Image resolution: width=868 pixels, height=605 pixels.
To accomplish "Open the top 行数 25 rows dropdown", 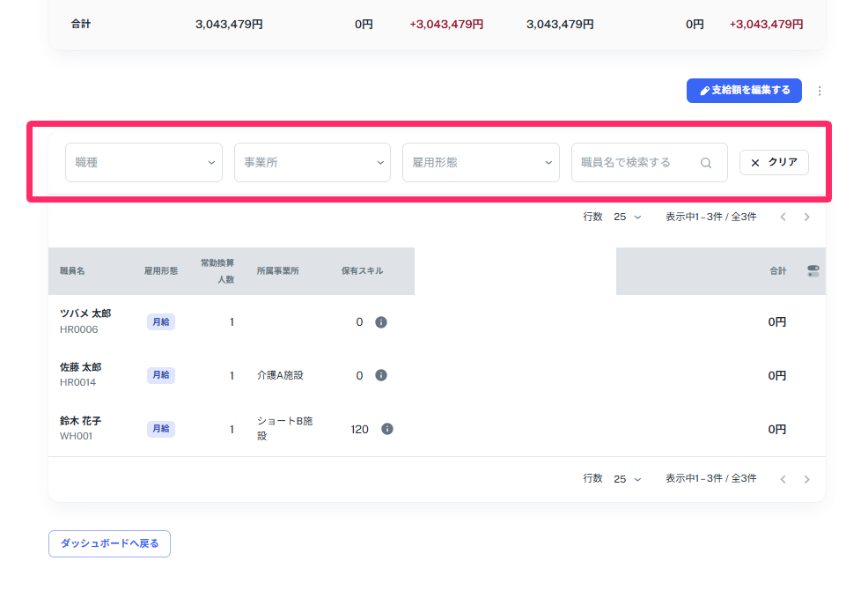I will click(x=627, y=216).
